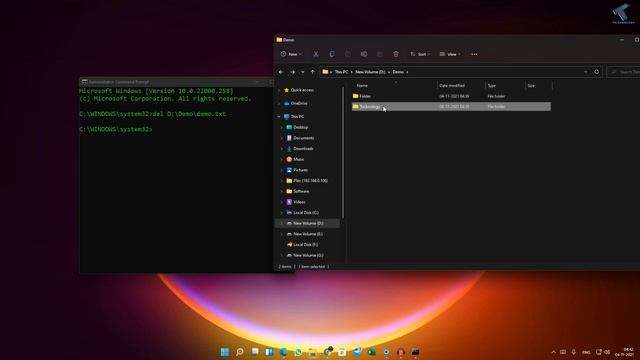640x360 pixels.
Task: Refresh the Demo folder view
Action: 597,72
